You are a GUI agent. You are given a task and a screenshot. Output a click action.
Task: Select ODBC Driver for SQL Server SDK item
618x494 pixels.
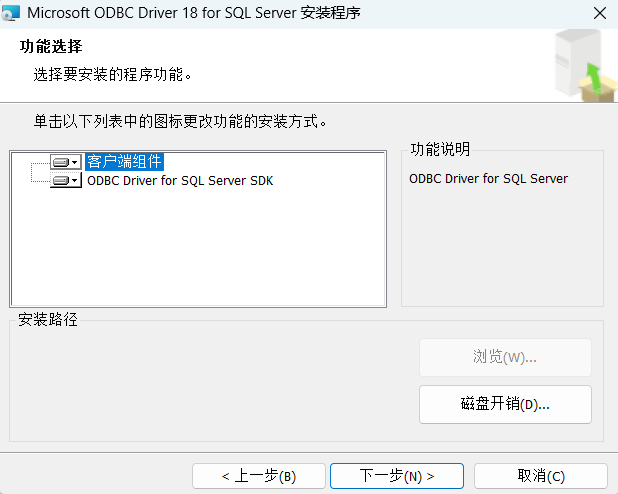pos(180,181)
